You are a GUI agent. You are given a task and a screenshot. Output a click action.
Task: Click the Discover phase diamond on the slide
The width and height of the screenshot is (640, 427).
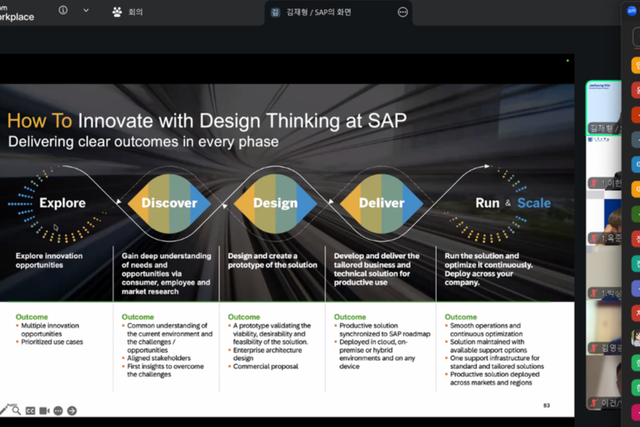click(x=169, y=203)
